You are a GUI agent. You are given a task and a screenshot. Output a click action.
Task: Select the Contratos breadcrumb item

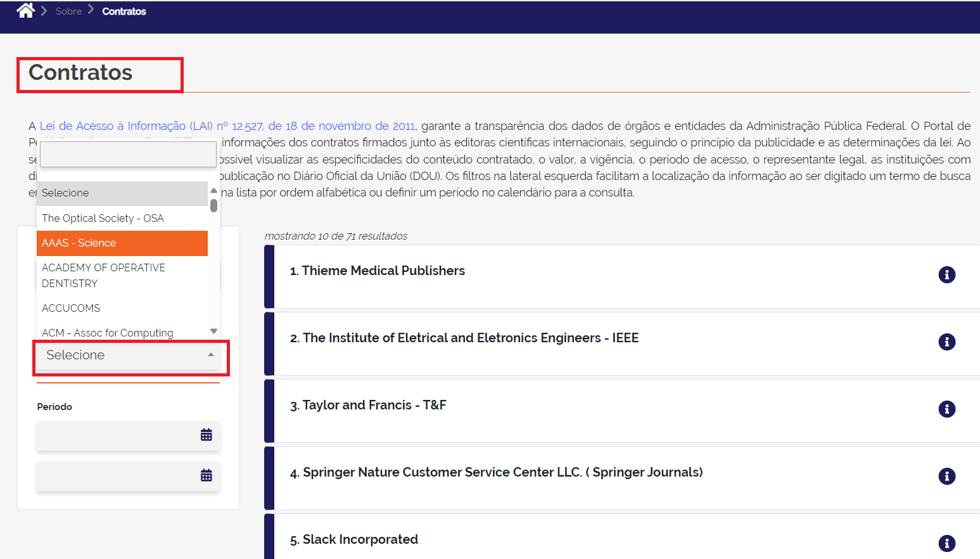tap(124, 11)
